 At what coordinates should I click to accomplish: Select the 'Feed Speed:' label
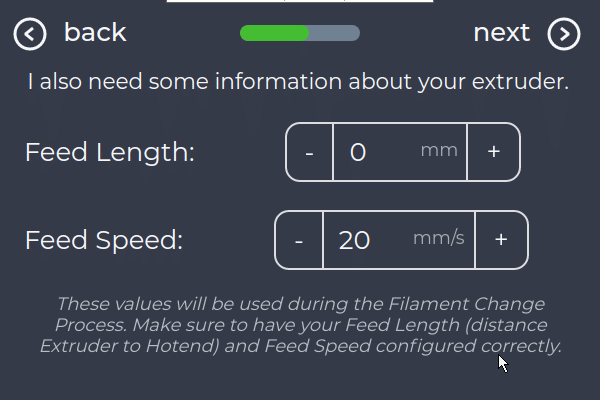[105, 241]
